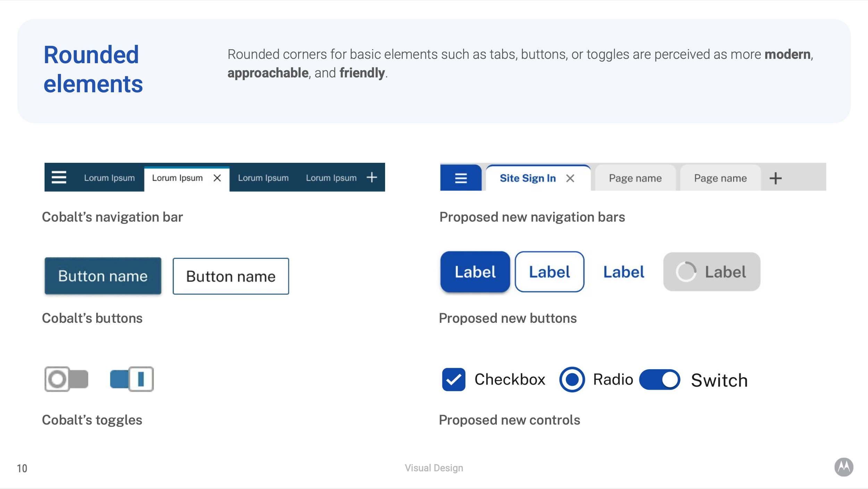Viewport: 868px width, 489px height.
Task: Click the loading spinner in gray Label button
Action: tap(686, 272)
